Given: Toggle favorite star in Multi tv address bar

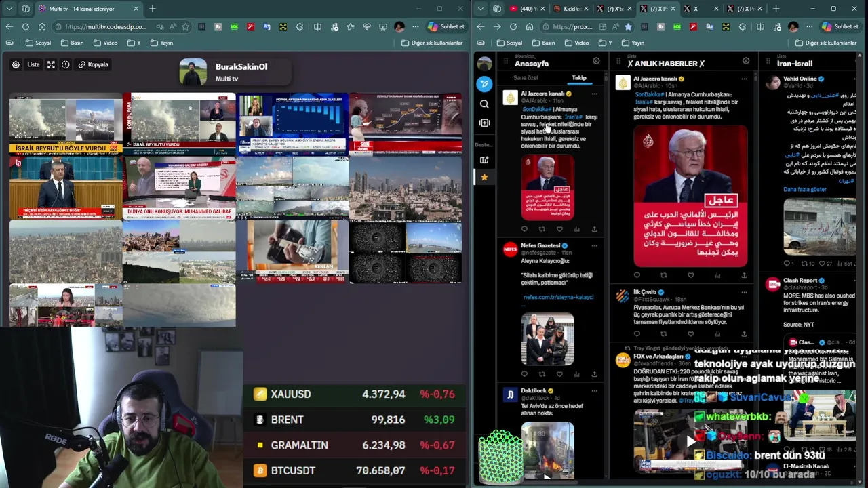Looking at the screenshot, I should click(x=185, y=26).
